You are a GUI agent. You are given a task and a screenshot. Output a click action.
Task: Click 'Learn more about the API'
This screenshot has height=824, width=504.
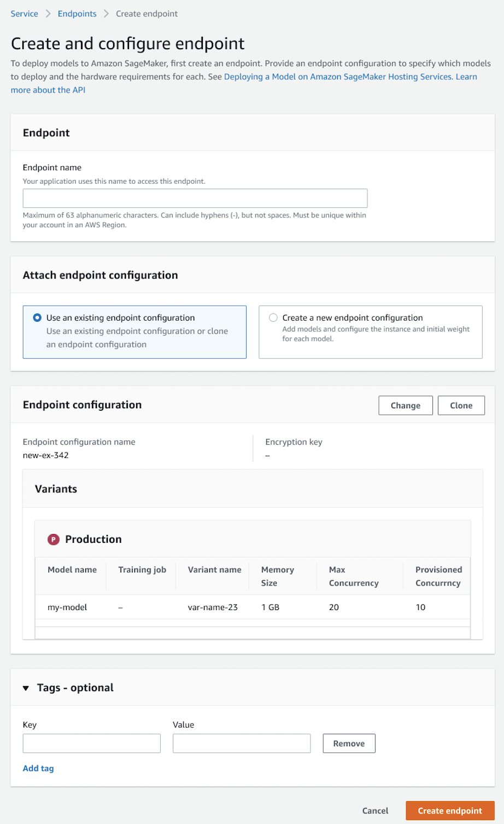48,90
